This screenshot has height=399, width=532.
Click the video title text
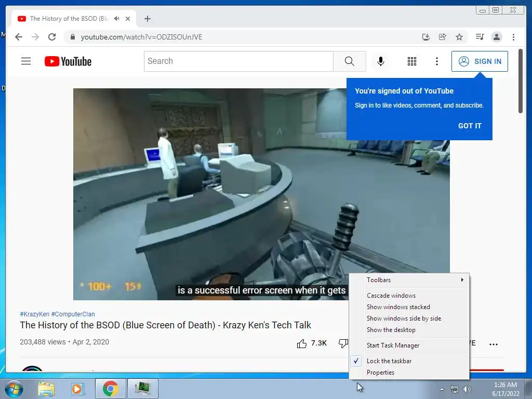click(x=165, y=325)
